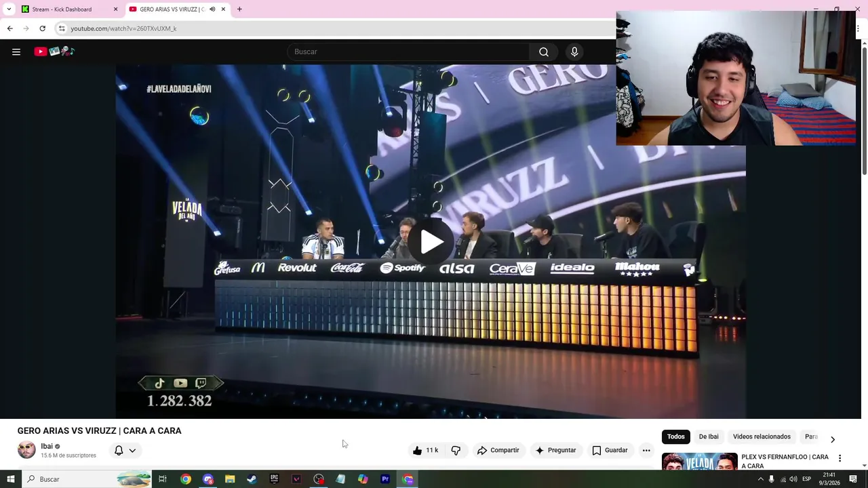
Task: Focus the Buscar search field on YouTube
Action: click(409, 52)
